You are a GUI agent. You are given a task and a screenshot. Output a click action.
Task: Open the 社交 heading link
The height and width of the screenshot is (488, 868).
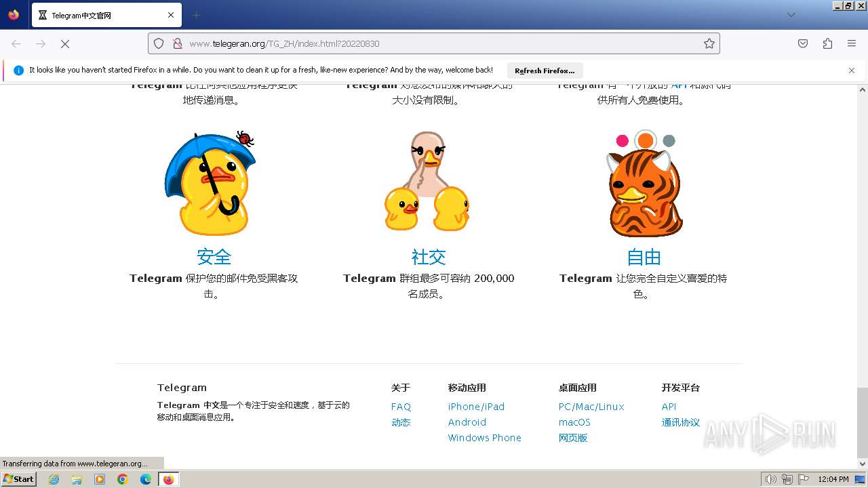pos(429,257)
